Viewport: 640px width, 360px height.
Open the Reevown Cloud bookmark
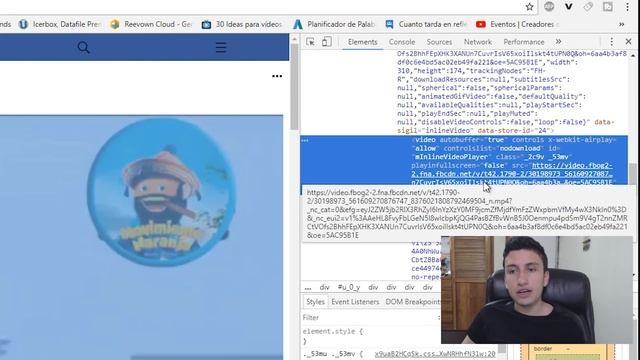[151, 24]
